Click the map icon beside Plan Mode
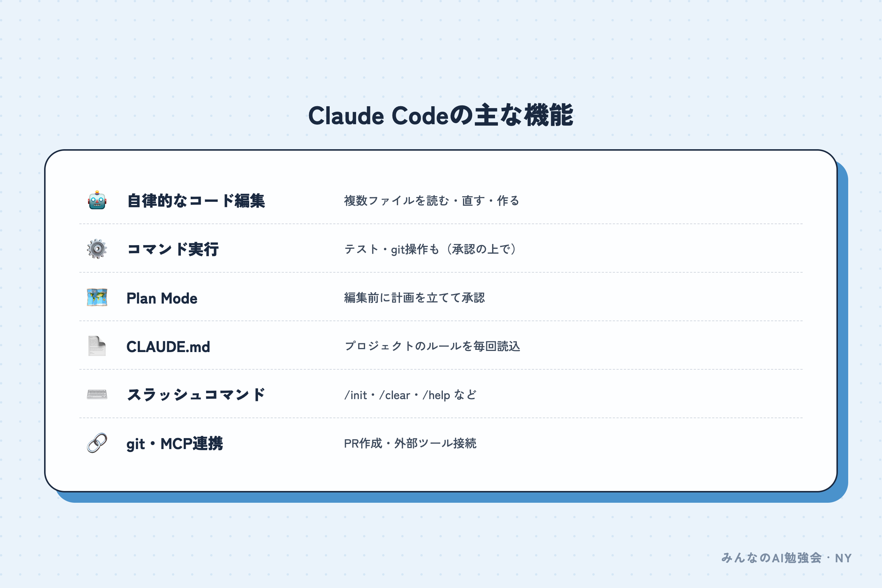 (97, 297)
